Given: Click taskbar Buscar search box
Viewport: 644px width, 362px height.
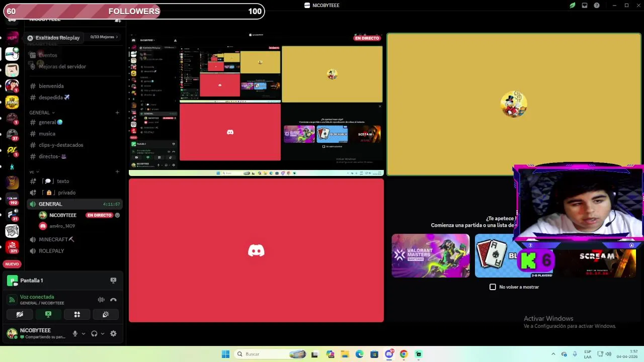Looking at the screenshot, I should [x=271, y=354].
